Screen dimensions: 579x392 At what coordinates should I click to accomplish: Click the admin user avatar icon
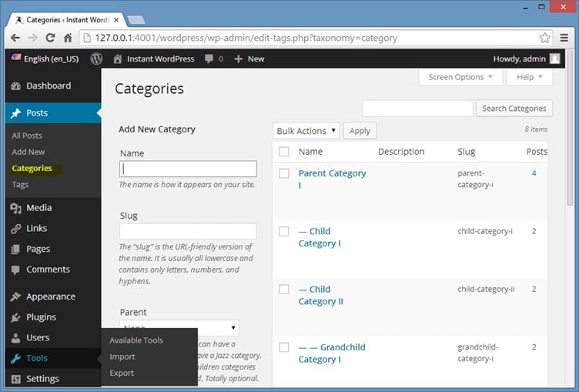pos(554,59)
